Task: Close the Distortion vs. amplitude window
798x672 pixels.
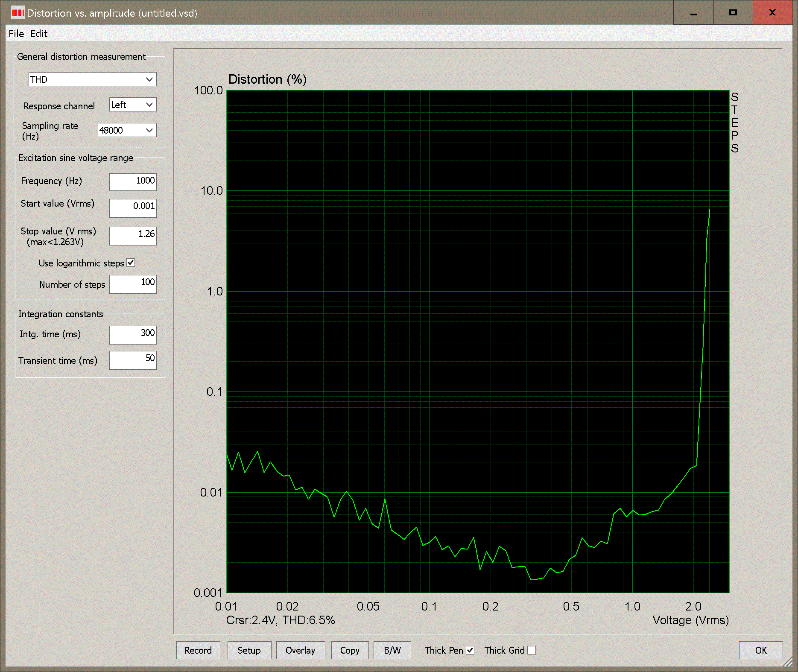Action: tap(772, 13)
